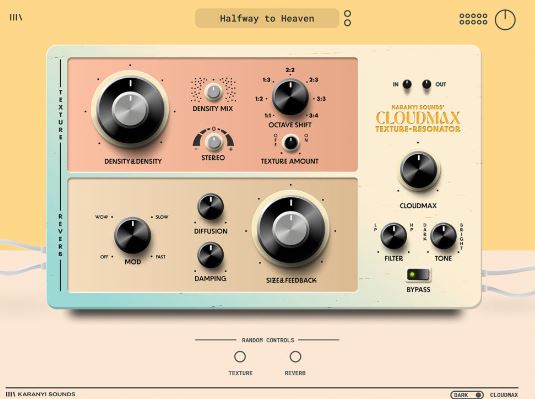535x399 pixels.
Task: Click the IN jack indicator
Action: coord(407,84)
